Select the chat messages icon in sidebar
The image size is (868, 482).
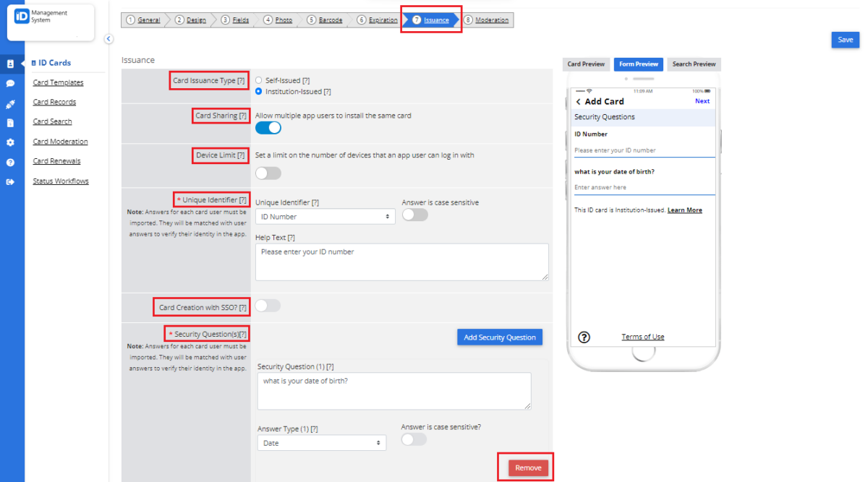[x=9, y=83]
